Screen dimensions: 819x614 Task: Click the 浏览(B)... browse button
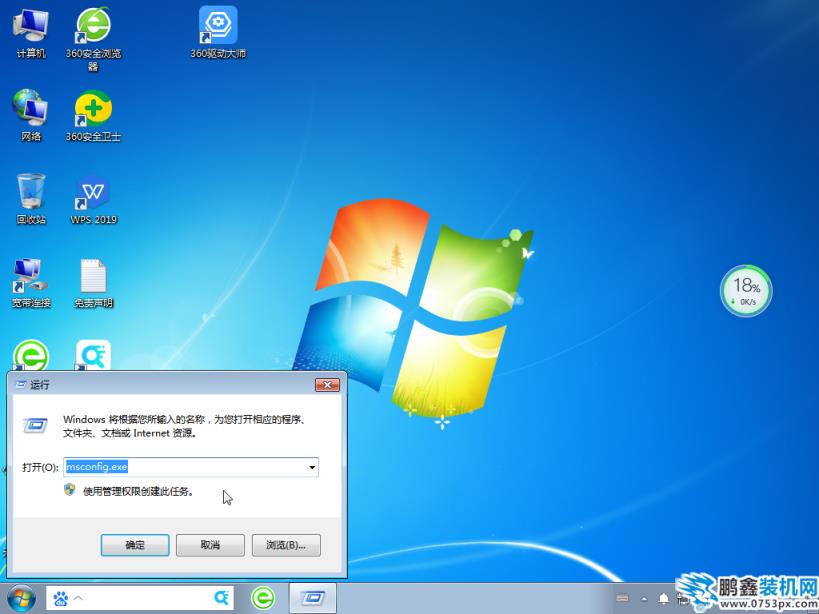tap(286, 545)
